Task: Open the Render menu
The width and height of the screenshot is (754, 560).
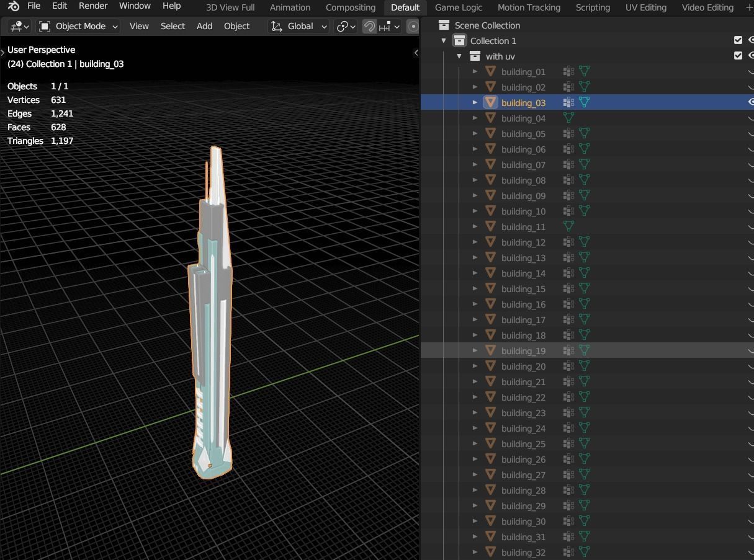Action: pos(93,6)
